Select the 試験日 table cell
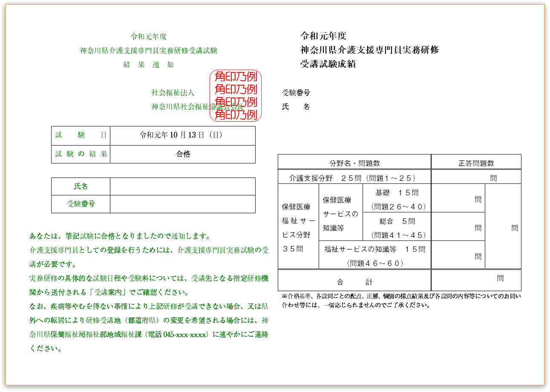The image size is (550, 392). 81,134
